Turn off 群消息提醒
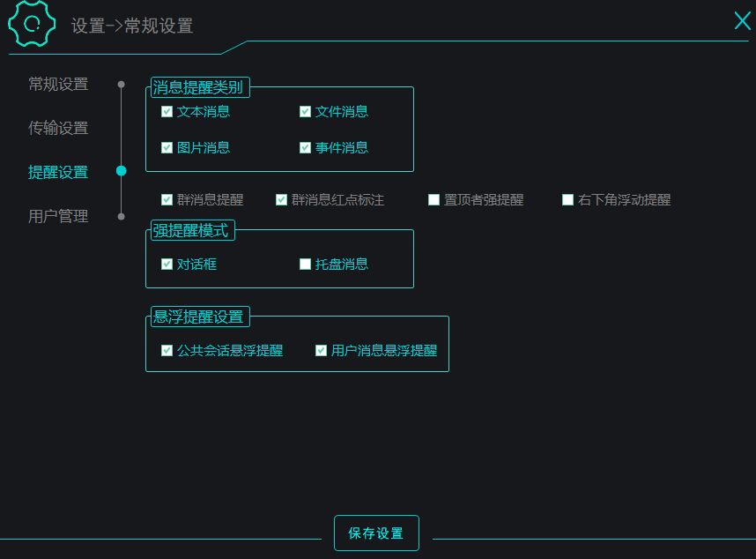 point(167,199)
